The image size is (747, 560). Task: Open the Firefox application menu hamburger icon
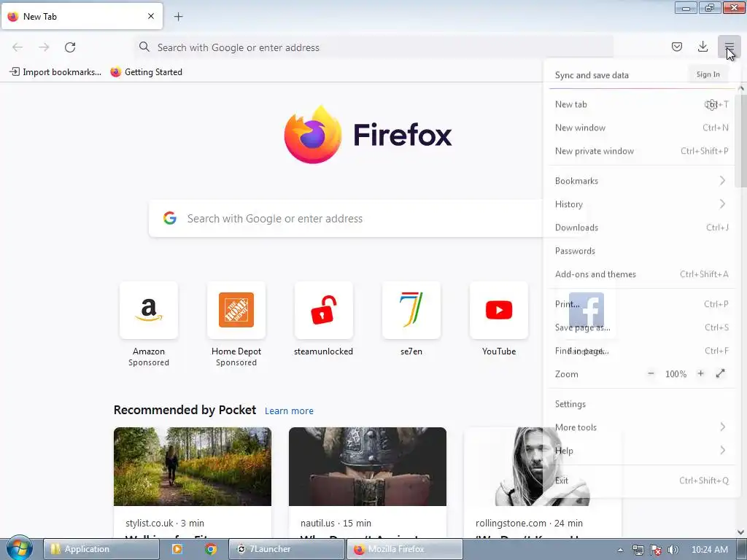[729, 47]
